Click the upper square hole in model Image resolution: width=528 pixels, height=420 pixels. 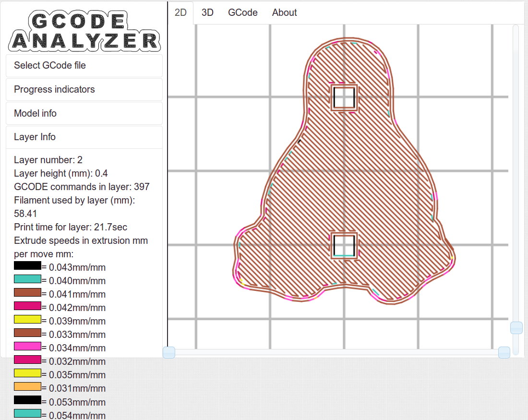pos(344,97)
